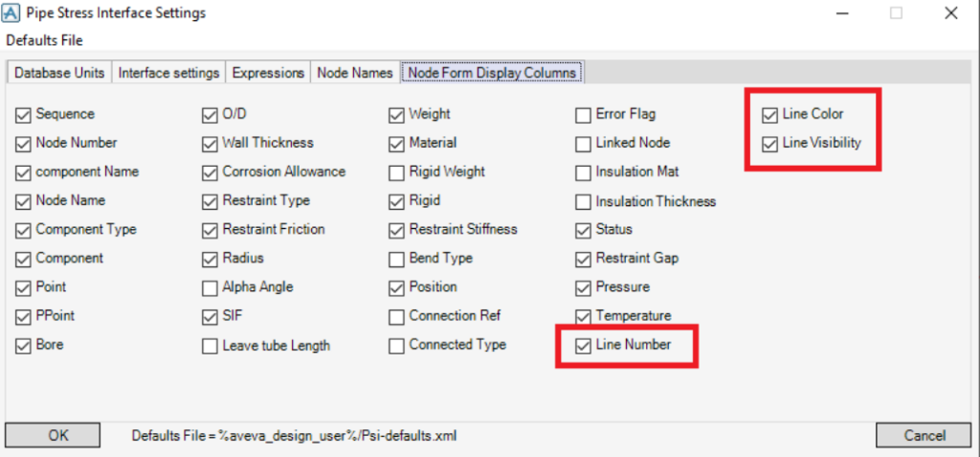The height and width of the screenshot is (457, 980).
Task: Uncheck the Sequence checkbox
Action: click(24, 115)
